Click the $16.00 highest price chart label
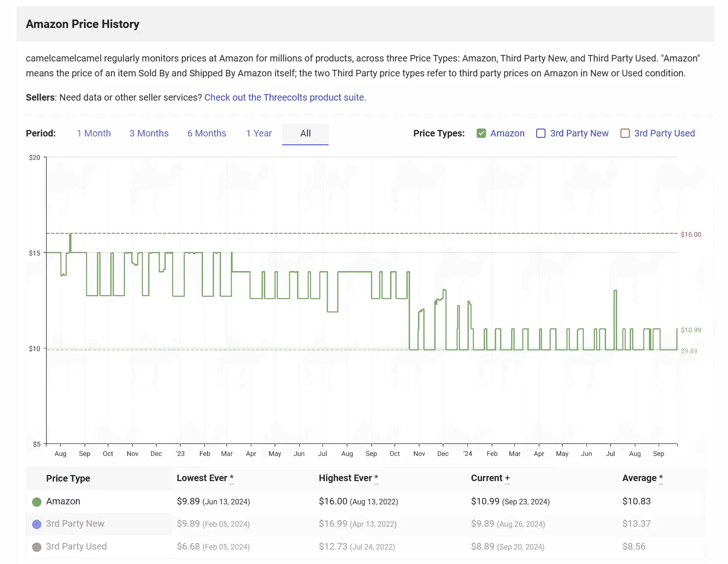Screen dimensions: 728x564 [691, 234]
